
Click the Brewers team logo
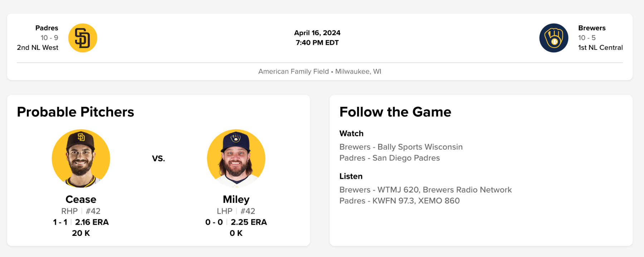coord(553,38)
